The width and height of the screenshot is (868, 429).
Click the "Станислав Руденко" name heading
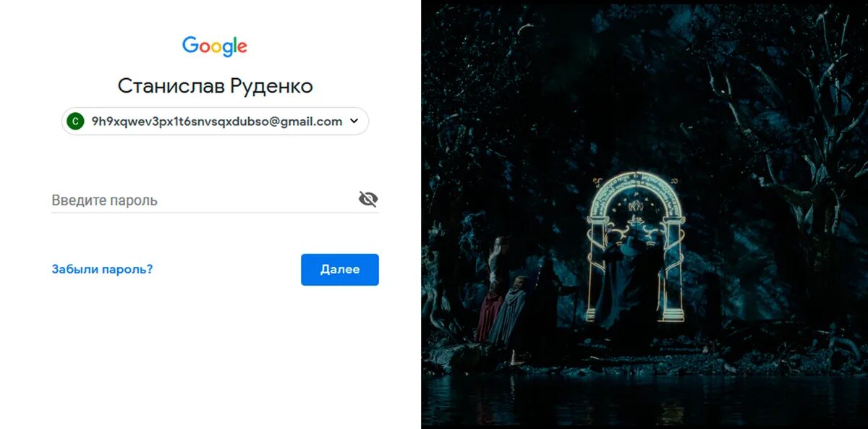pos(216,86)
